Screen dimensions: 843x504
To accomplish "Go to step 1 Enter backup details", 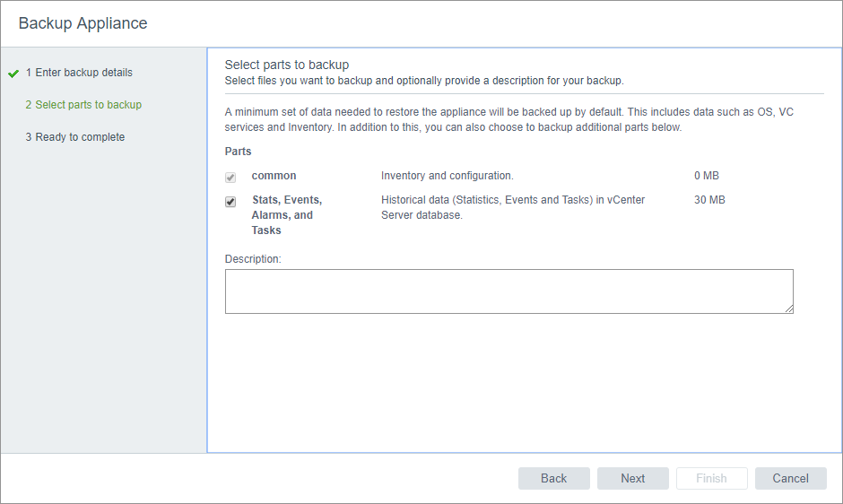I will coord(79,73).
